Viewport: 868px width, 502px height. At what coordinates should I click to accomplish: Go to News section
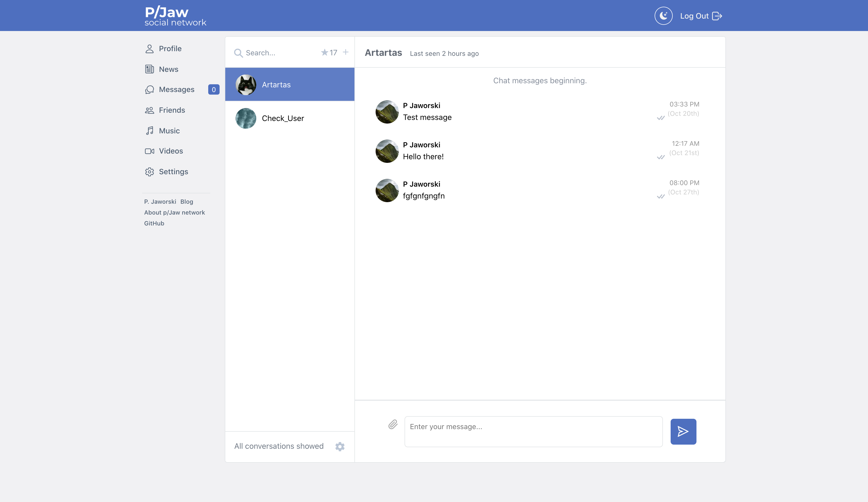click(161, 69)
